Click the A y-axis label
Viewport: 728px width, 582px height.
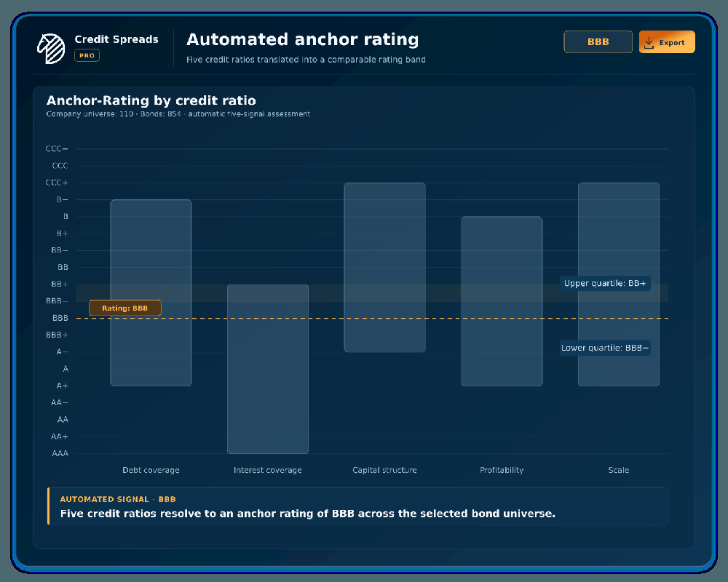pyautogui.click(x=66, y=369)
